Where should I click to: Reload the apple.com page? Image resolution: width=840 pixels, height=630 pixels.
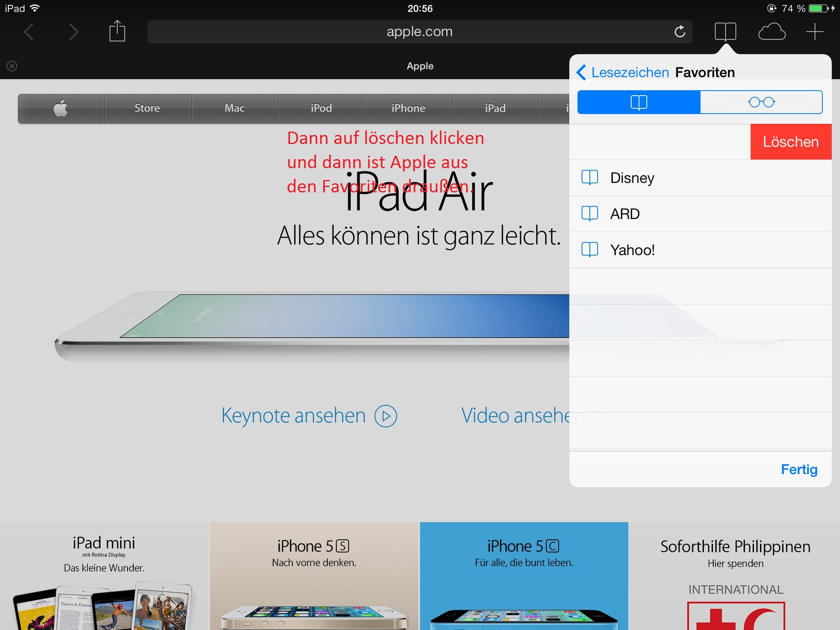(680, 32)
